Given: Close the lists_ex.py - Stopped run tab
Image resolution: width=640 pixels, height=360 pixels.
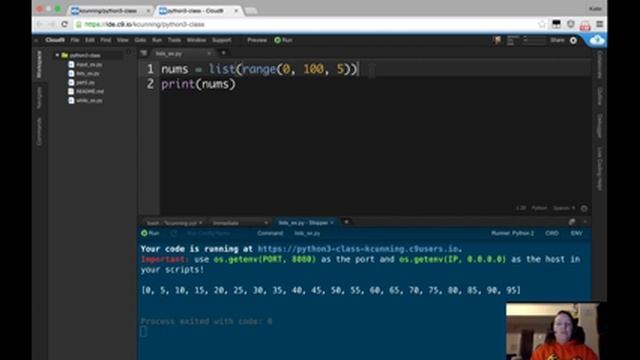Looking at the screenshot, I should click(332, 222).
